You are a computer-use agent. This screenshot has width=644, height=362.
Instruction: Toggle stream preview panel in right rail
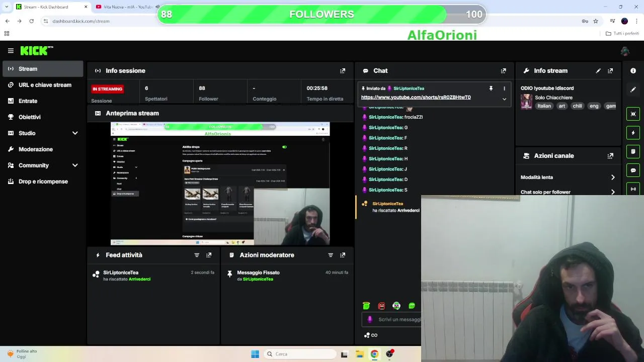[633, 114]
